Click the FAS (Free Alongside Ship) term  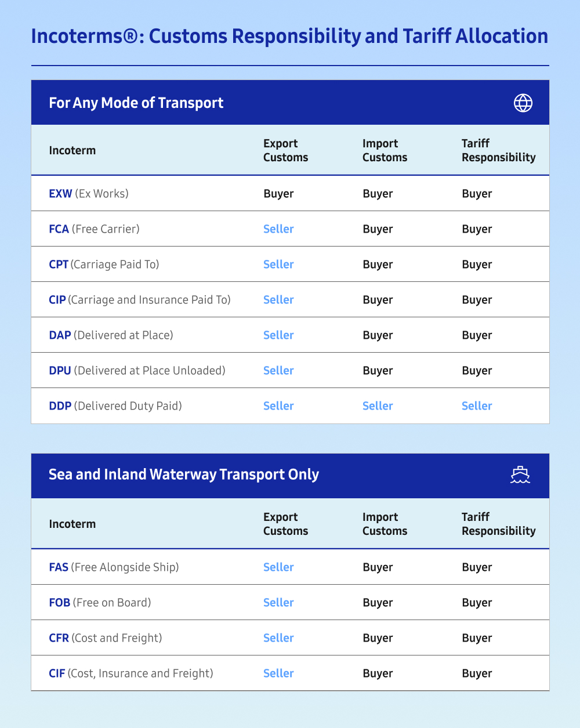coord(114,567)
